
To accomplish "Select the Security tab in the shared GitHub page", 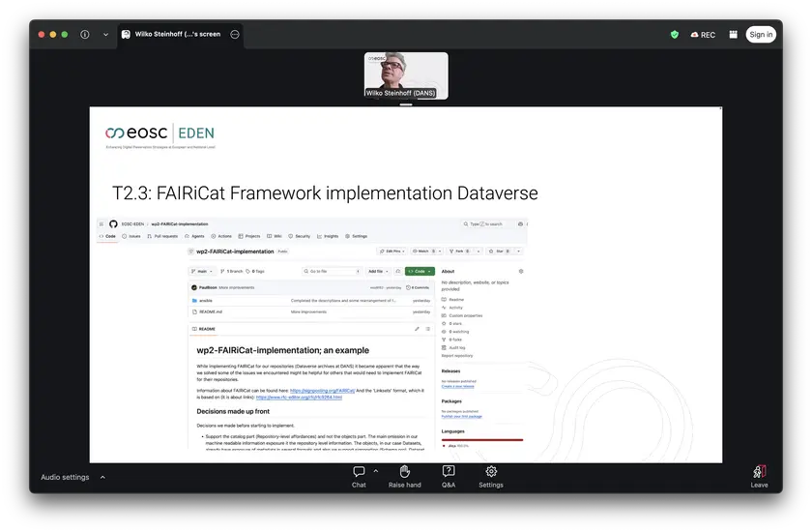I will point(300,236).
